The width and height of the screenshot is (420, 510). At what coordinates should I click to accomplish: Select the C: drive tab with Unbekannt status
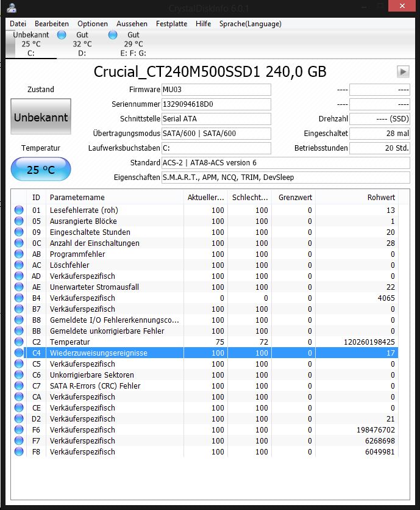click(x=31, y=44)
